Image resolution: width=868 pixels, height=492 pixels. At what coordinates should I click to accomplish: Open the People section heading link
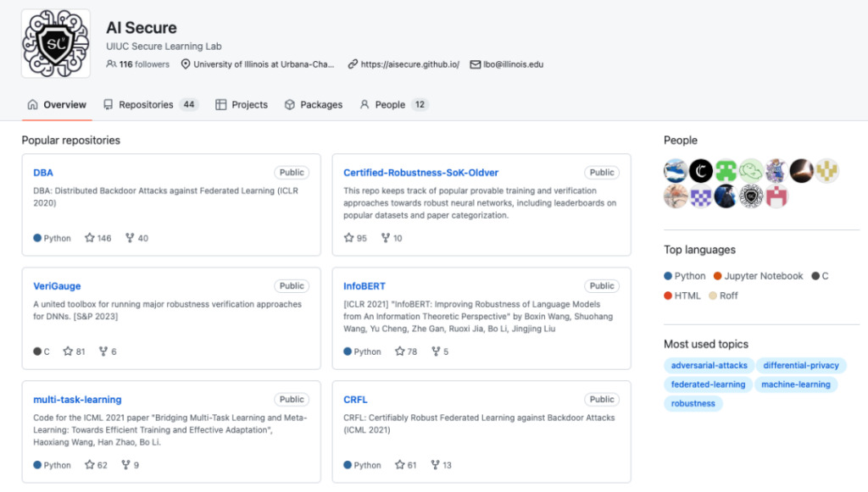click(681, 141)
